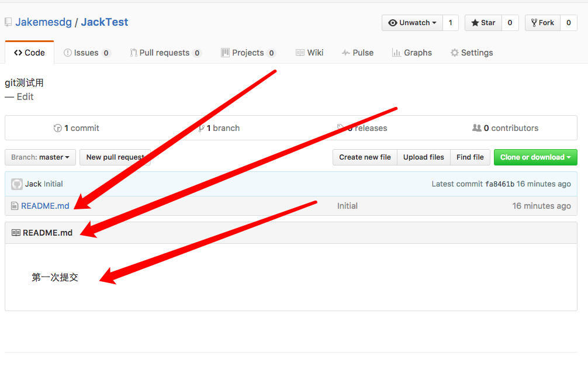Open the Pulse tab
Image resolution: width=588 pixels, height=369 pixels.
(x=357, y=53)
